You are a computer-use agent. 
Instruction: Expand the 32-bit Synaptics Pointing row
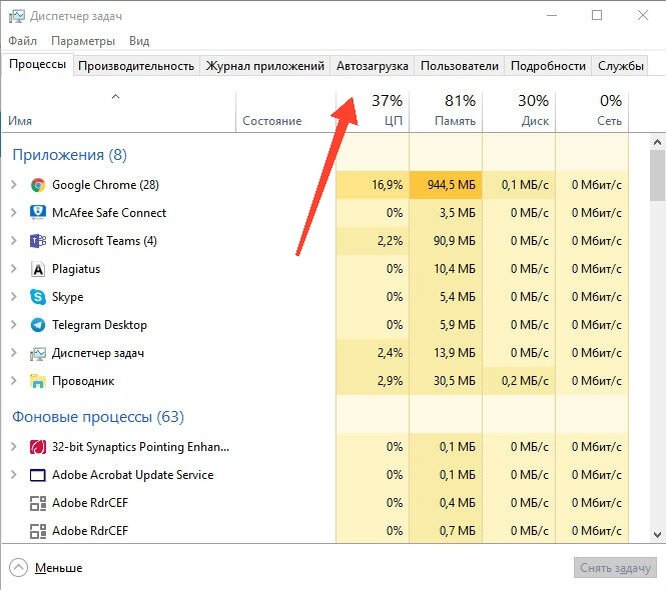coord(14,447)
